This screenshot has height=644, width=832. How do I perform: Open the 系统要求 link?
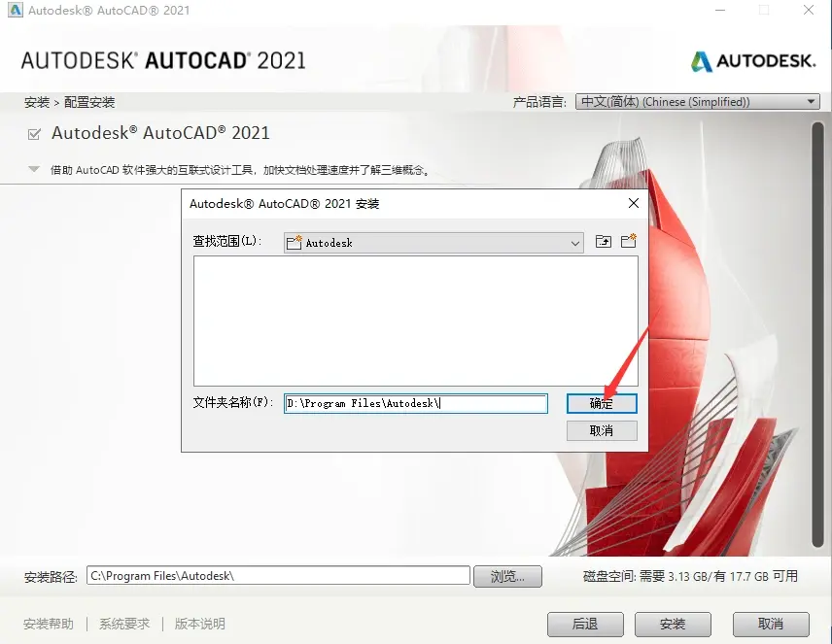click(x=124, y=624)
